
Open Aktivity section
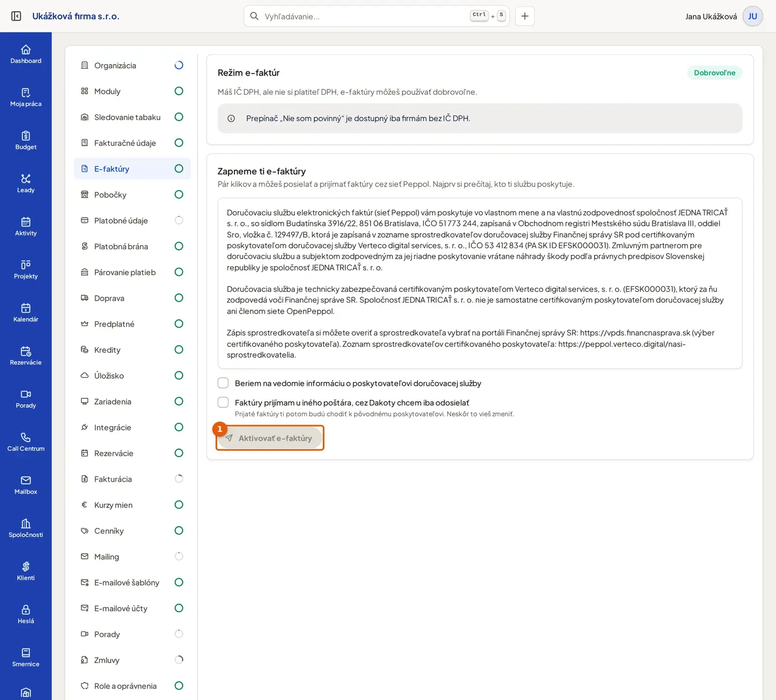[x=26, y=227]
